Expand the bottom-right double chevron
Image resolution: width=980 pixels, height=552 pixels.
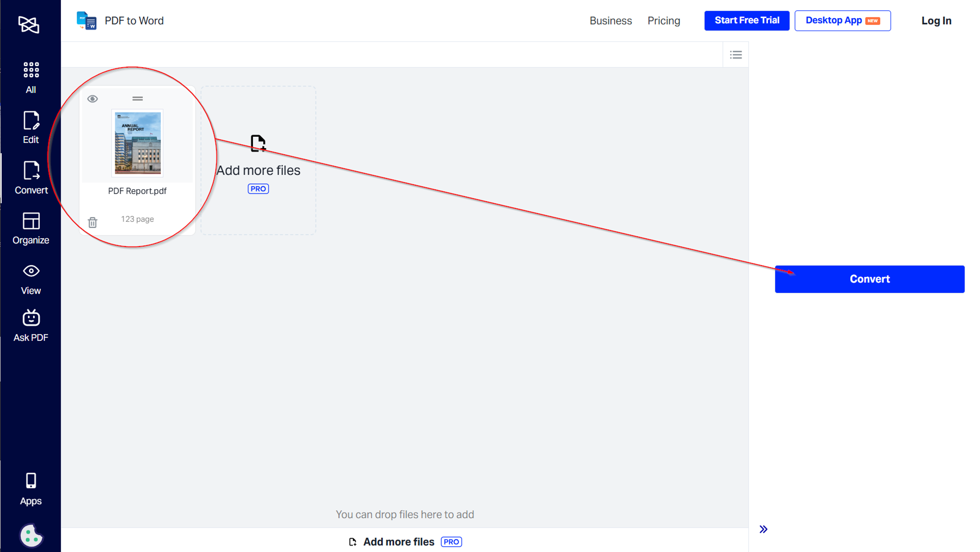pos(763,529)
